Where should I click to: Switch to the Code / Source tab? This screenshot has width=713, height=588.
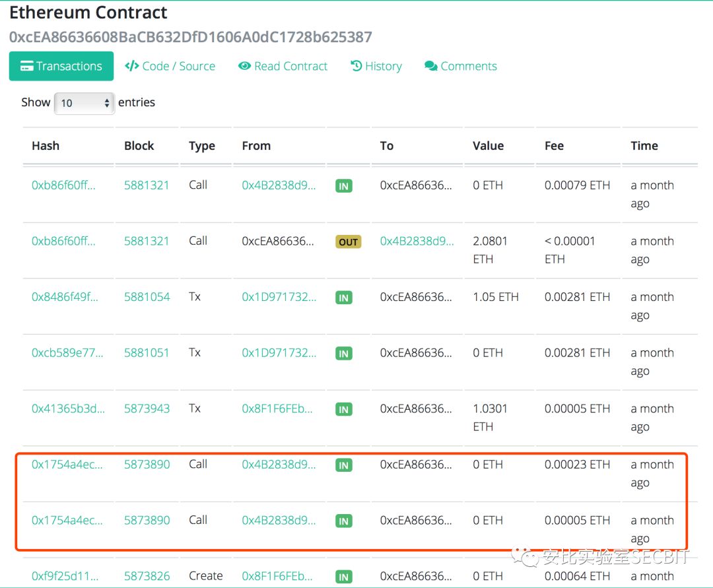pyautogui.click(x=170, y=67)
